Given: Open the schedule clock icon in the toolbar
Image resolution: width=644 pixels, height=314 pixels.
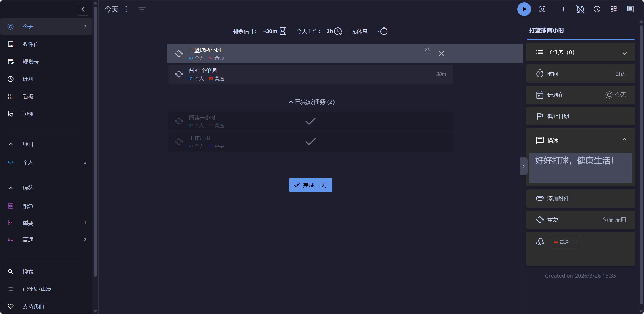Looking at the screenshot, I should click(x=597, y=9).
